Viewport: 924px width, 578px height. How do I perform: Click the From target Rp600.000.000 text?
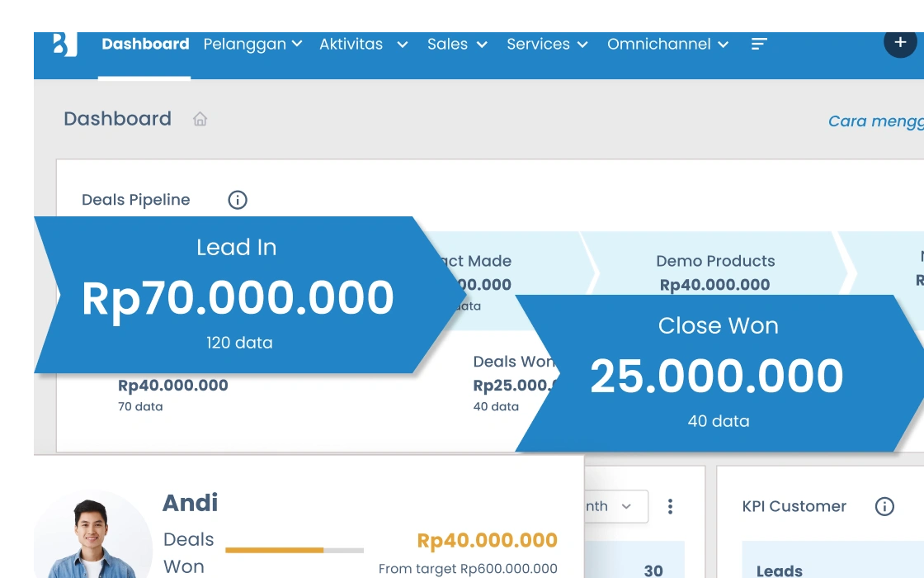click(468, 569)
